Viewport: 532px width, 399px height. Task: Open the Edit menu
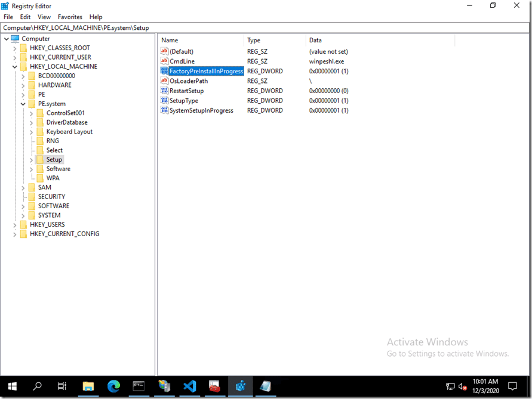pos(25,17)
